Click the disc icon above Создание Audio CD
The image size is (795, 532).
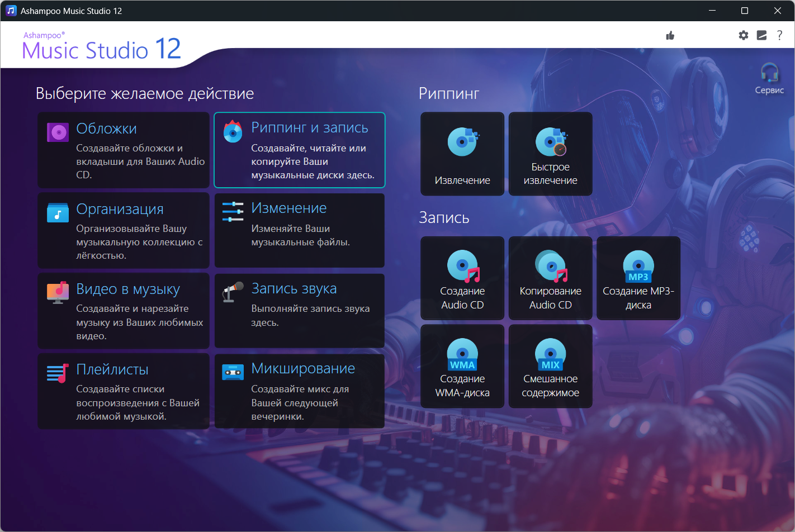pyautogui.click(x=463, y=266)
